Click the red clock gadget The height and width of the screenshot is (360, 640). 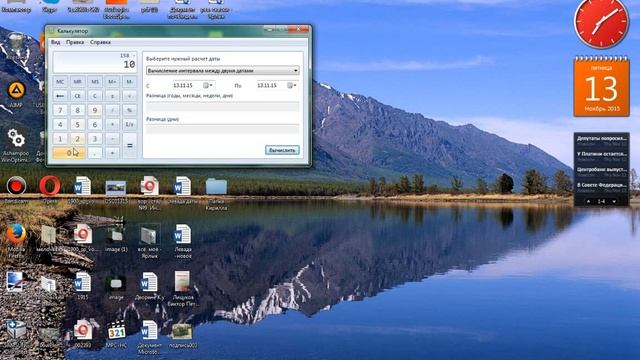coord(601,23)
